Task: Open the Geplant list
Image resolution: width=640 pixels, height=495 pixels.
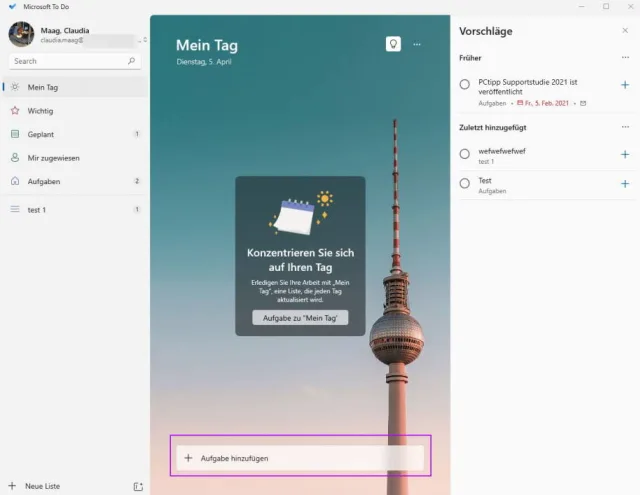Action: [40, 134]
